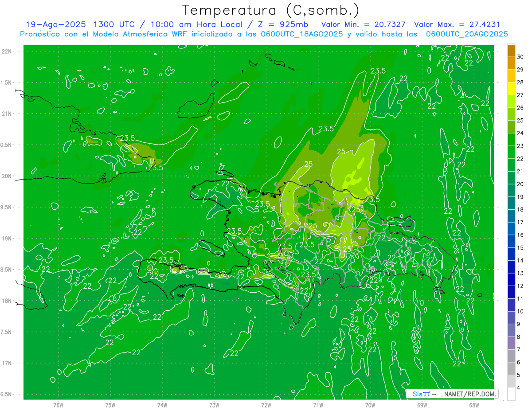Click the color bar label '11'

[x=520, y=299]
